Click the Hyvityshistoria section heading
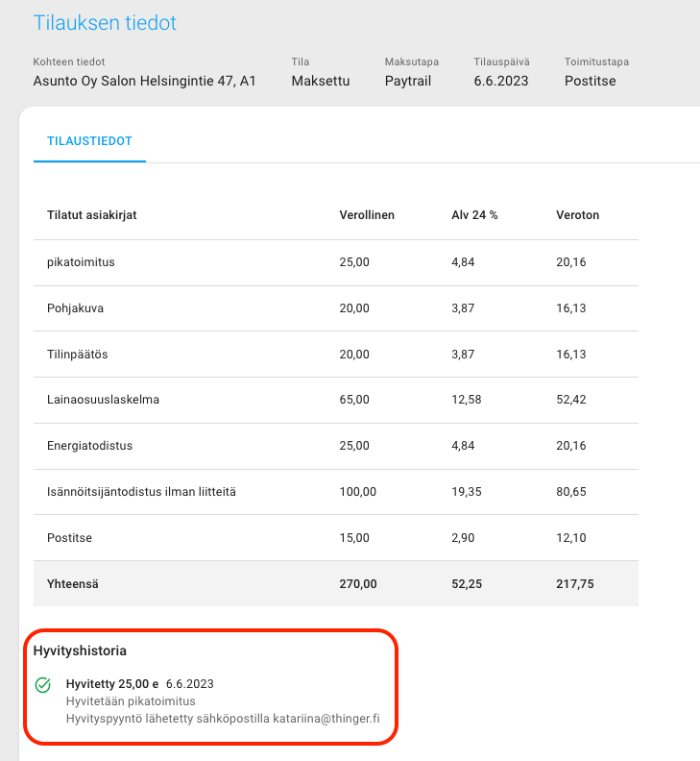 (80, 651)
